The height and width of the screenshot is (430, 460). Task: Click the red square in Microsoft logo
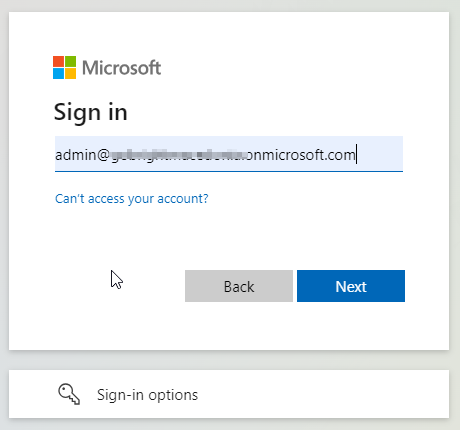(58, 61)
